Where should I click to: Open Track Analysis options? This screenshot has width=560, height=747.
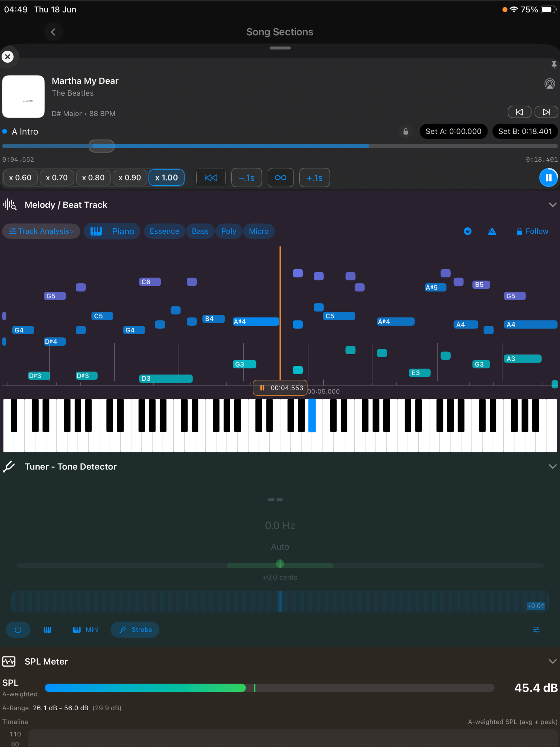(x=41, y=231)
